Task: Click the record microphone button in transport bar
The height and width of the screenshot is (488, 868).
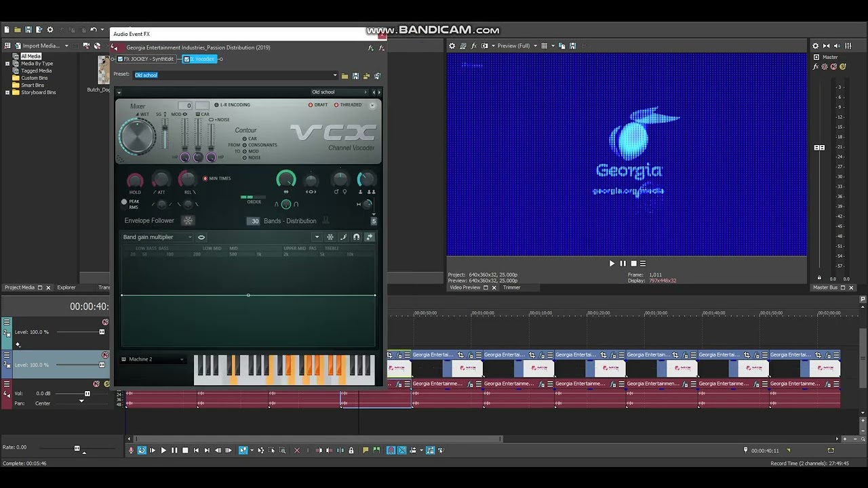Action: pyautogui.click(x=132, y=450)
